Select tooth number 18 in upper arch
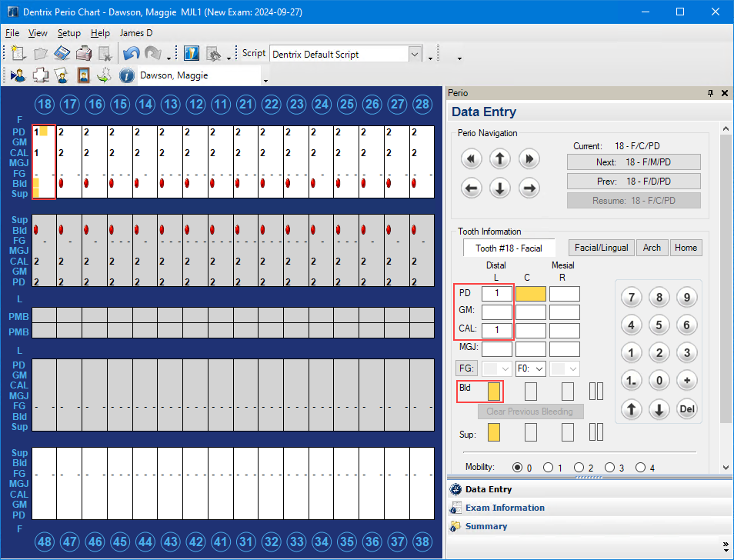This screenshot has height=560, width=734. point(45,104)
